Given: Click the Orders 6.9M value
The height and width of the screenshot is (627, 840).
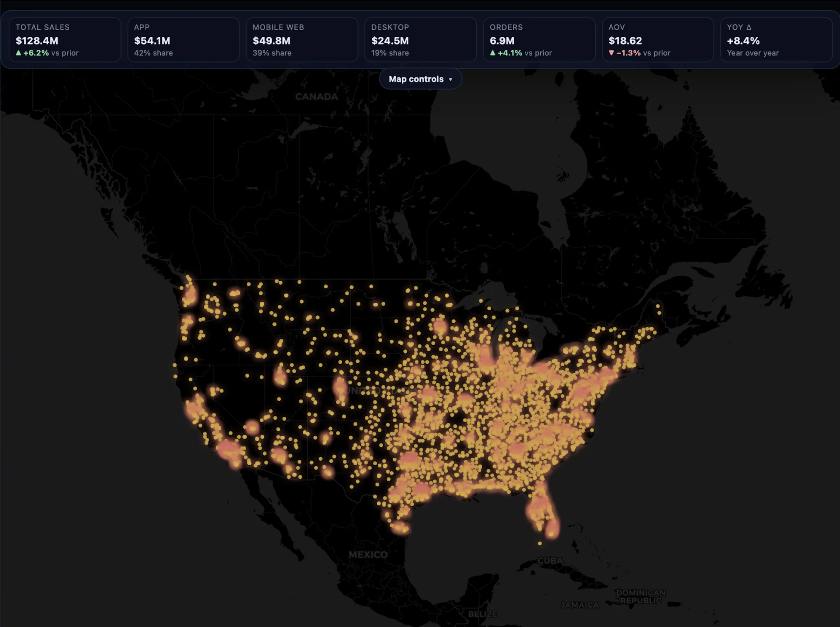Looking at the screenshot, I should point(502,41).
